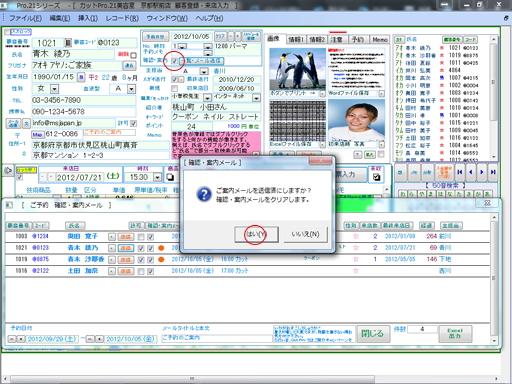Jump to first customer record
Image resolution: width=512 pixels, height=384 pixels.
(x=460, y=172)
